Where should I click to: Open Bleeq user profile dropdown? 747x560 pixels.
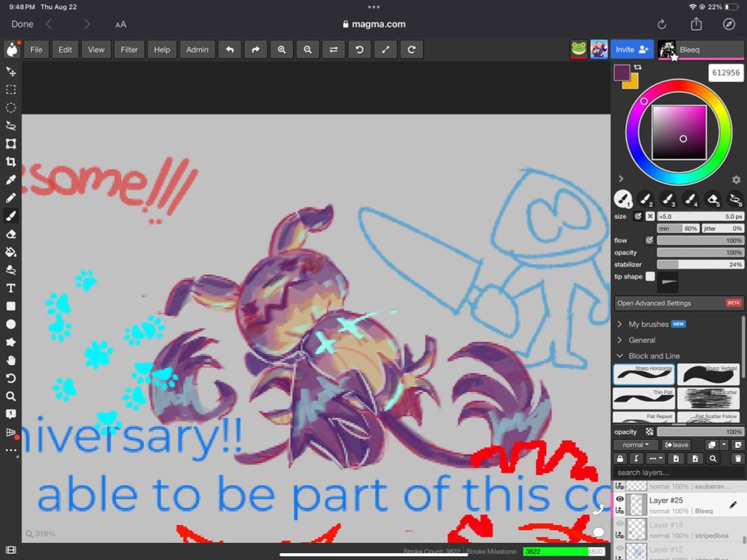click(701, 49)
